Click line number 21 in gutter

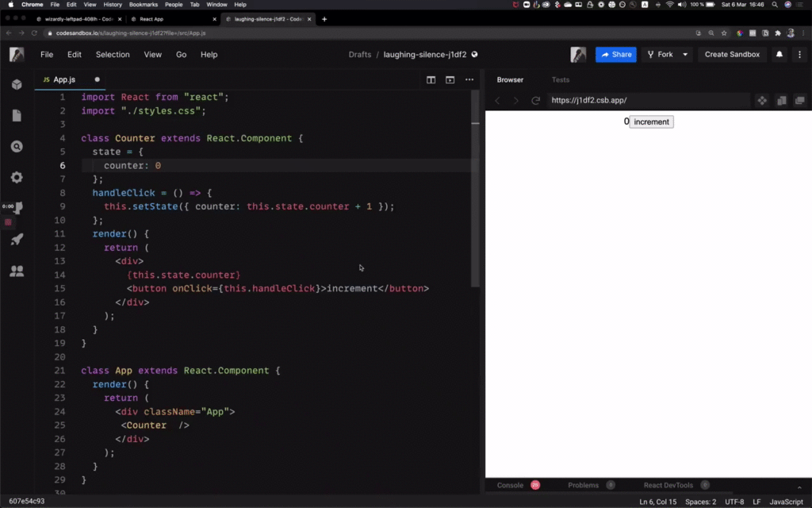point(59,371)
